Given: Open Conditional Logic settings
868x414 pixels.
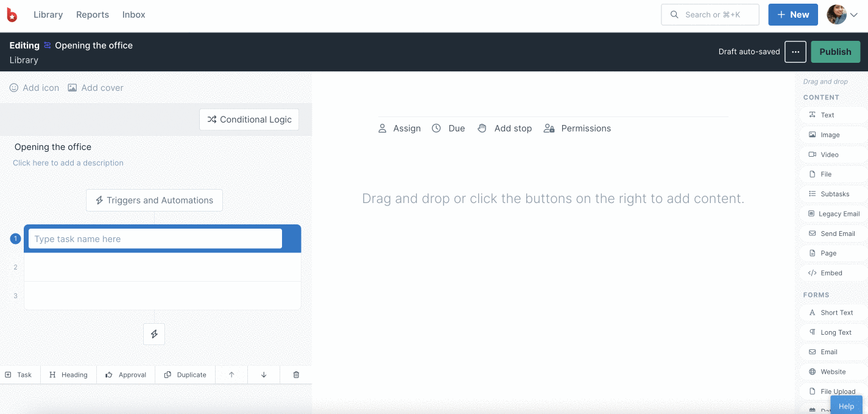Looking at the screenshot, I should [249, 120].
